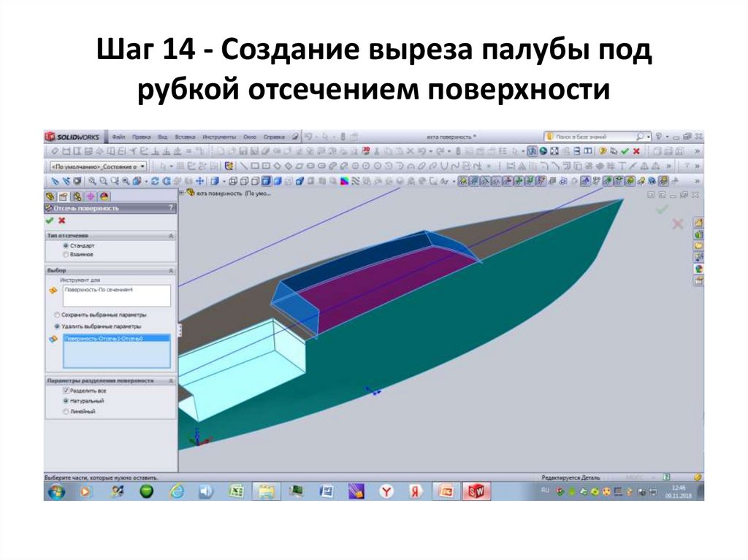Cancel trim surface with red X in panel

click(61, 220)
